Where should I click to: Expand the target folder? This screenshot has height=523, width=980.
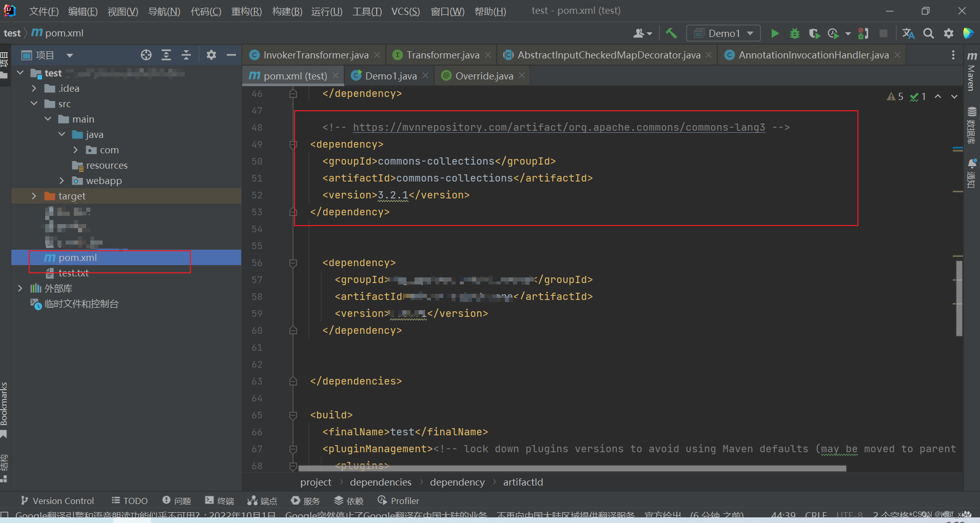tap(34, 196)
